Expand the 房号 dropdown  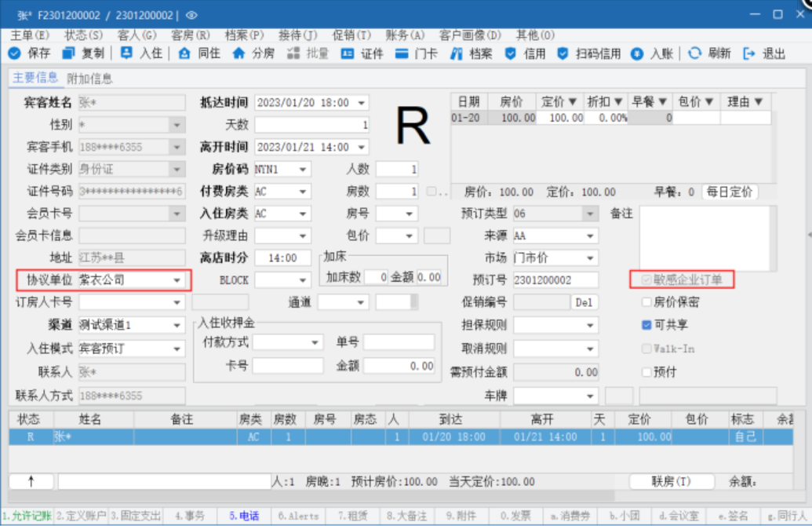click(409, 214)
